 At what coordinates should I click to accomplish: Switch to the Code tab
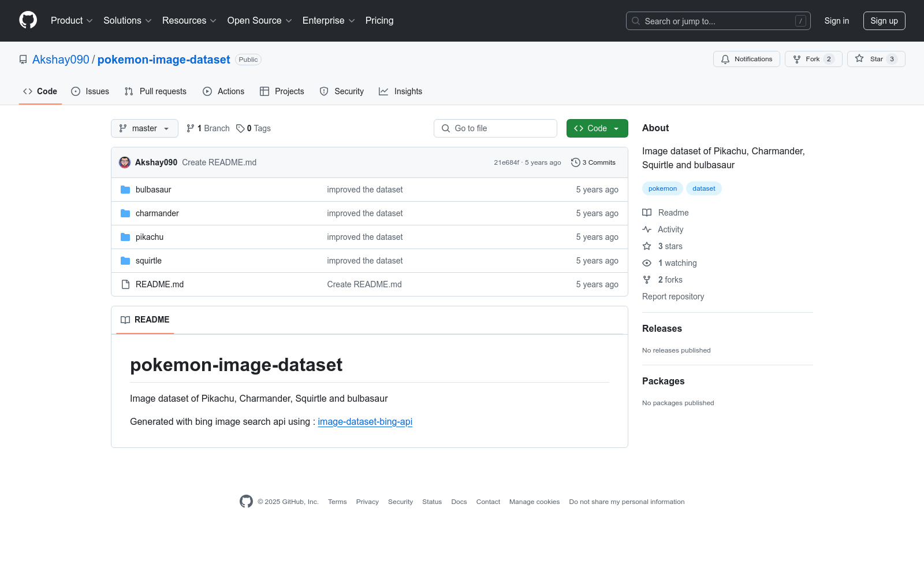[40, 91]
